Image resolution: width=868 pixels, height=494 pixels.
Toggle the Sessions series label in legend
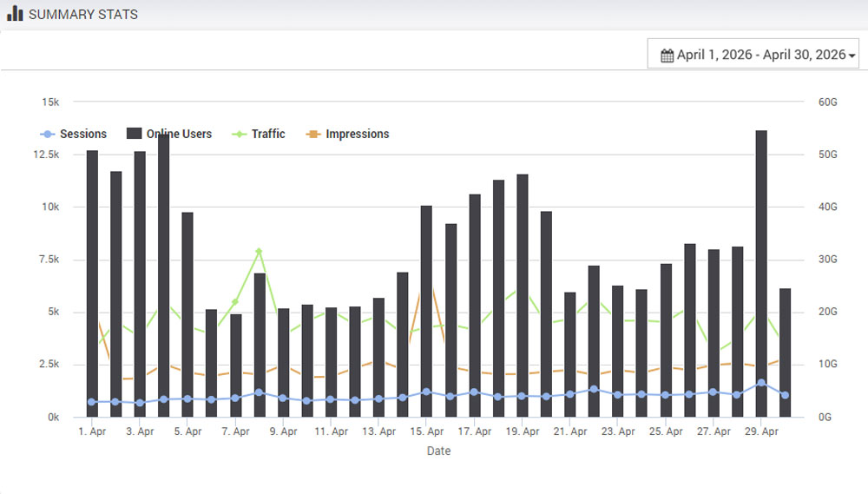[83, 134]
